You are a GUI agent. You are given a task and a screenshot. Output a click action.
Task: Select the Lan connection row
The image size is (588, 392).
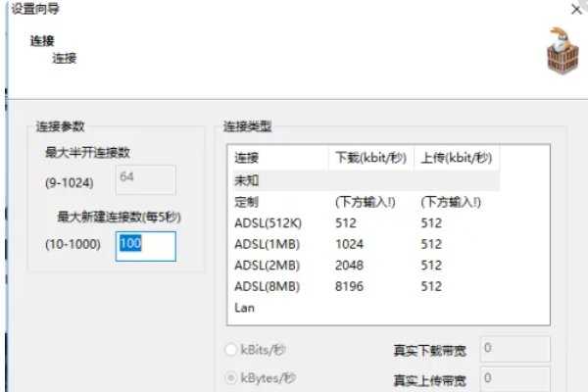click(366, 308)
